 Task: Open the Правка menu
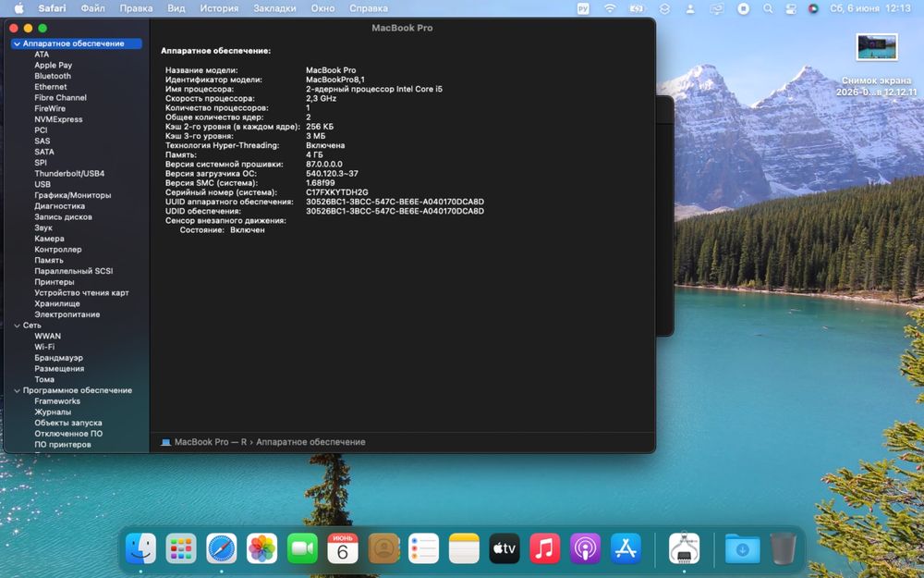[x=136, y=8]
